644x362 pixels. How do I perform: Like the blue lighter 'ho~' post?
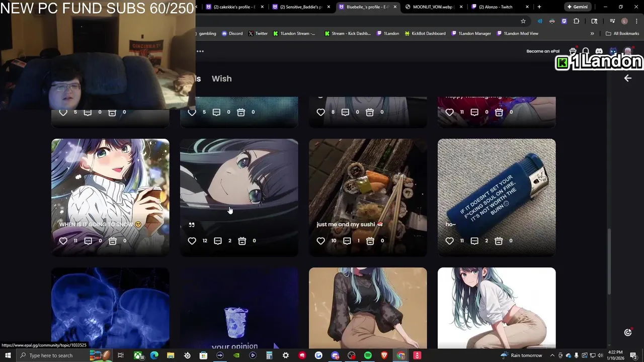[449, 241]
